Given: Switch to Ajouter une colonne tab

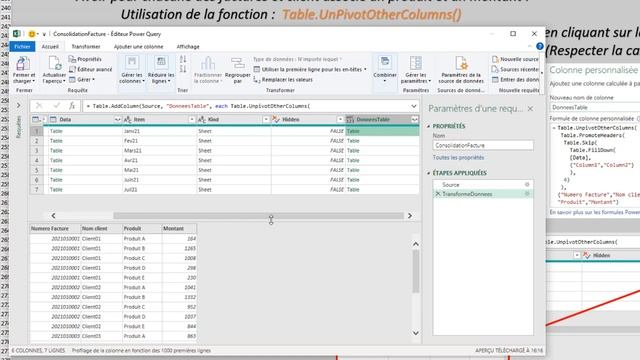Looking at the screenshot, I should point(138,47).
